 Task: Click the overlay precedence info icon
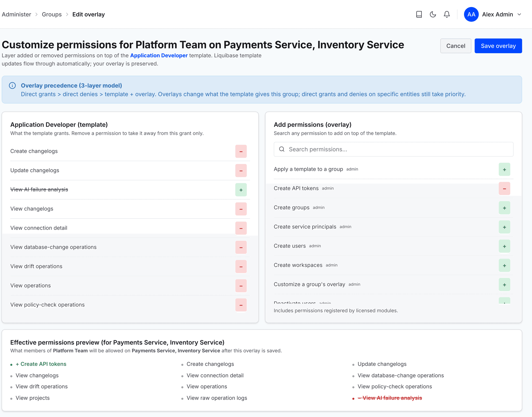click(12, 85)
